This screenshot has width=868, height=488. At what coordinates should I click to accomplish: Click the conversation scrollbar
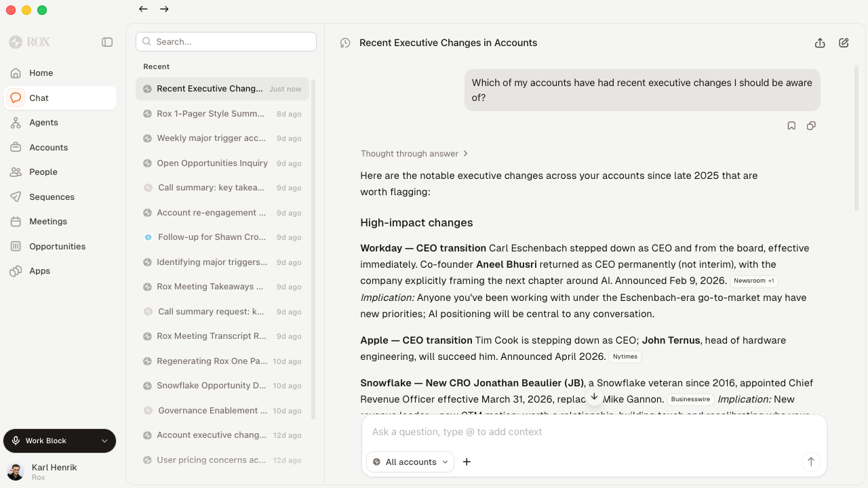tap(856, 138)
